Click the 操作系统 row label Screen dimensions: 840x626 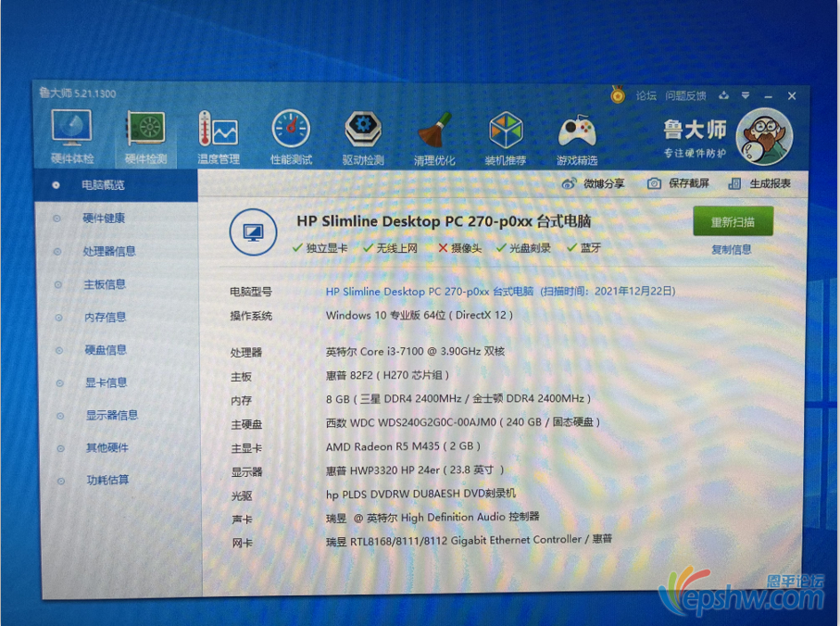pos(251,316)
